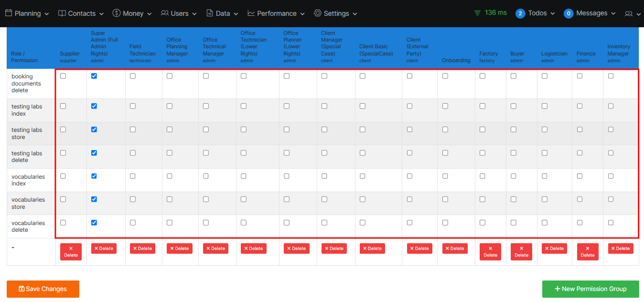Viewport: 644px width, 302px height.
Task: Delete the Supplier role column
Action: tap(71, 252)
